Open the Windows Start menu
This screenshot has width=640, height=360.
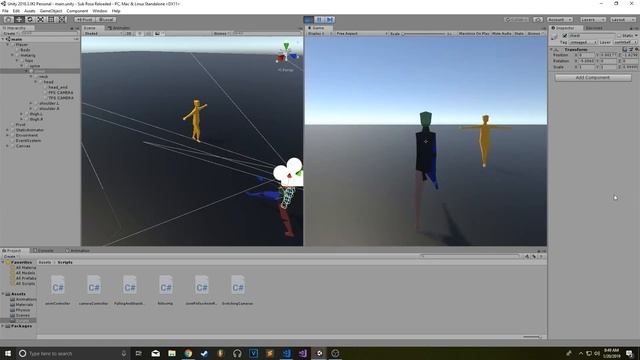(x=7, y=353)
